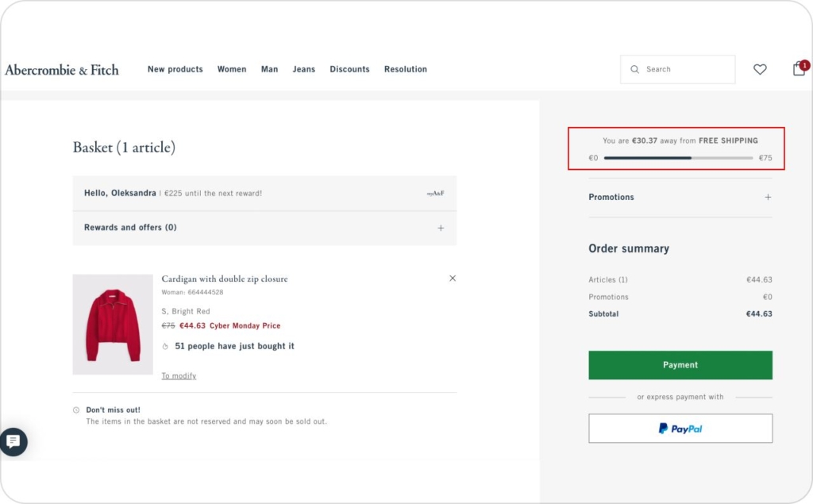
Task: Click the search magnifier icon
Action: tap(634, 70)
